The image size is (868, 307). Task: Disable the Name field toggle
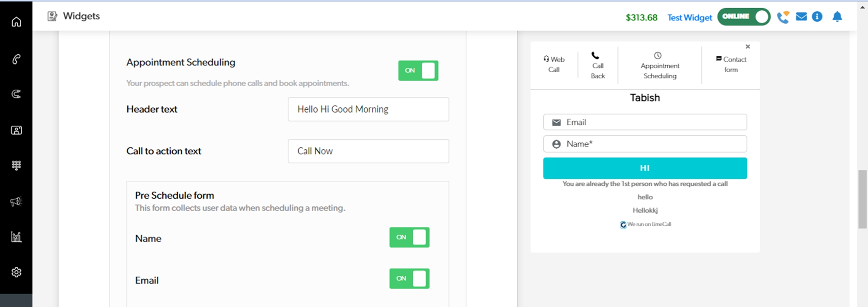[x=409, y=238]
